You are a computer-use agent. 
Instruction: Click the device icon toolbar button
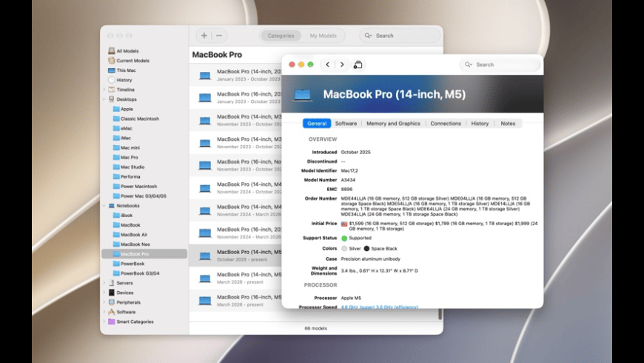pos(358,64)
